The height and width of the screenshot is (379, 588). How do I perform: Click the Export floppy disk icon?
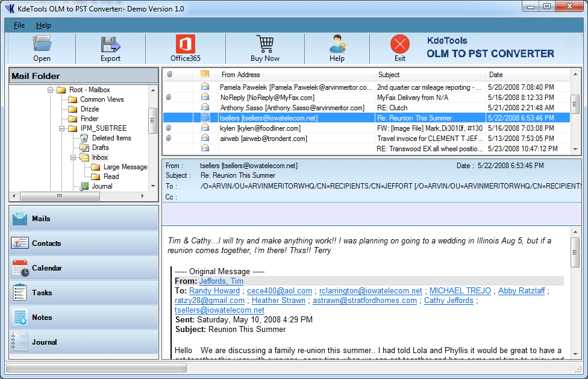[110, 44]
